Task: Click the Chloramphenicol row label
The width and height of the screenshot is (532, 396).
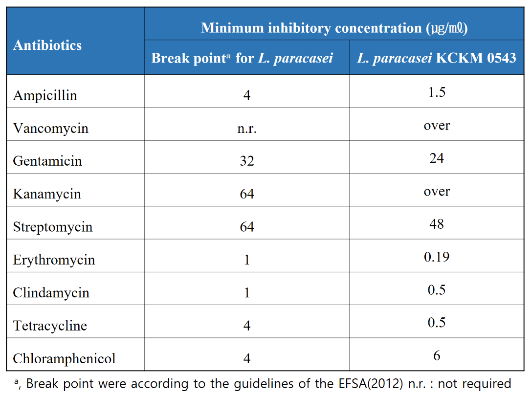Action: coord(64,358)
